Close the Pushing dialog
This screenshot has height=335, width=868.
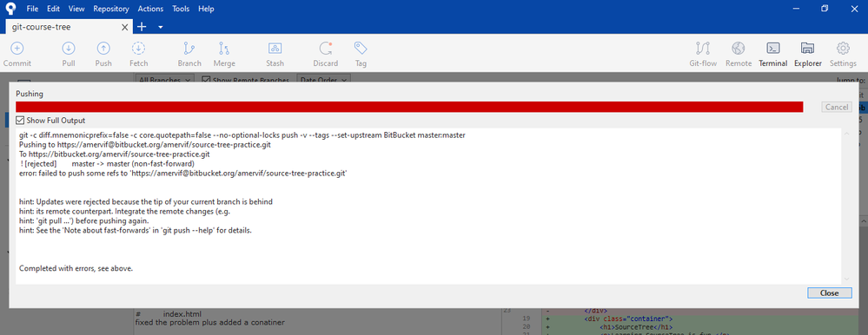pos(829,293)
